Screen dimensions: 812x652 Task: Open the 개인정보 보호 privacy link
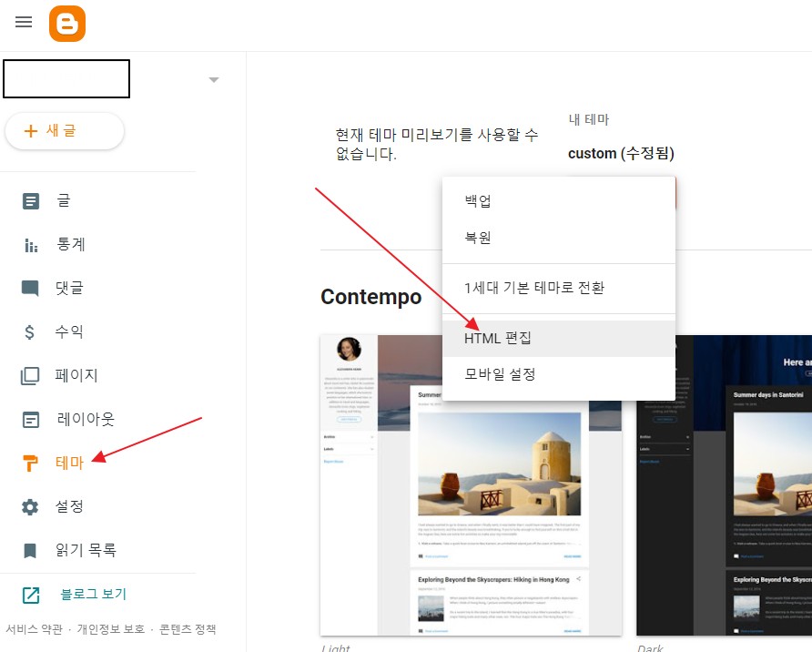click(111, 629)
